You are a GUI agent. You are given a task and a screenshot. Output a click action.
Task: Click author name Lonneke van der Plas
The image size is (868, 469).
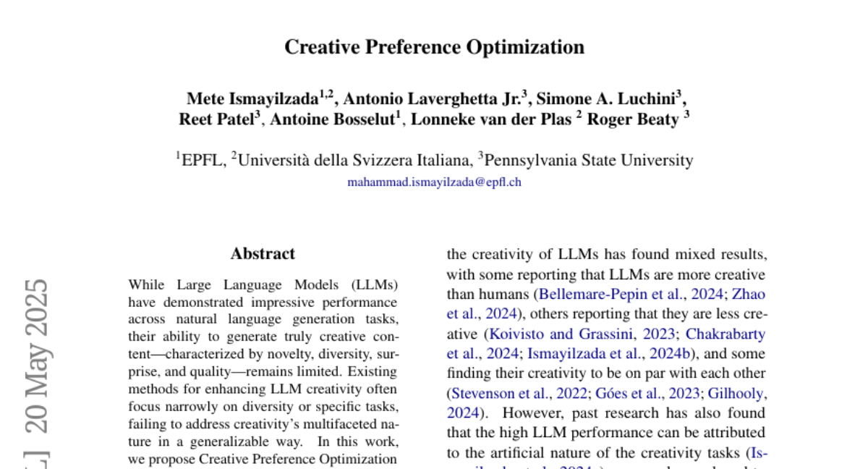point(493,119)
